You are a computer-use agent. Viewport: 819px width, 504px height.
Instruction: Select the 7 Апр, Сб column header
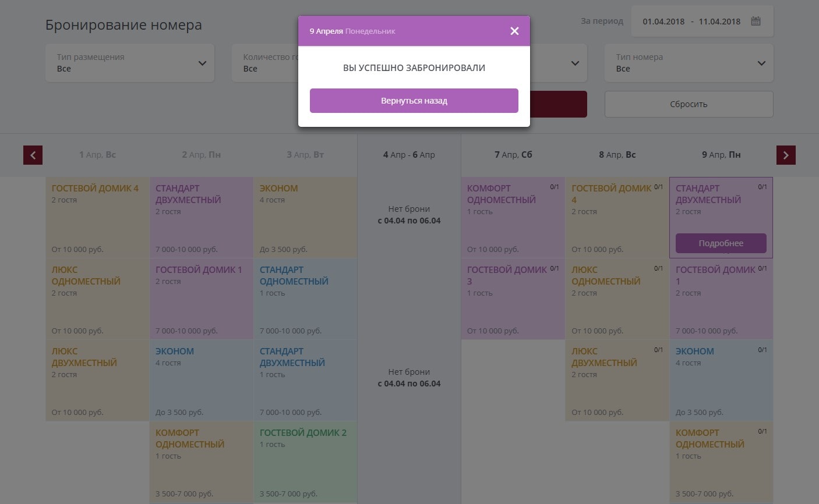(x=513, y=155)
